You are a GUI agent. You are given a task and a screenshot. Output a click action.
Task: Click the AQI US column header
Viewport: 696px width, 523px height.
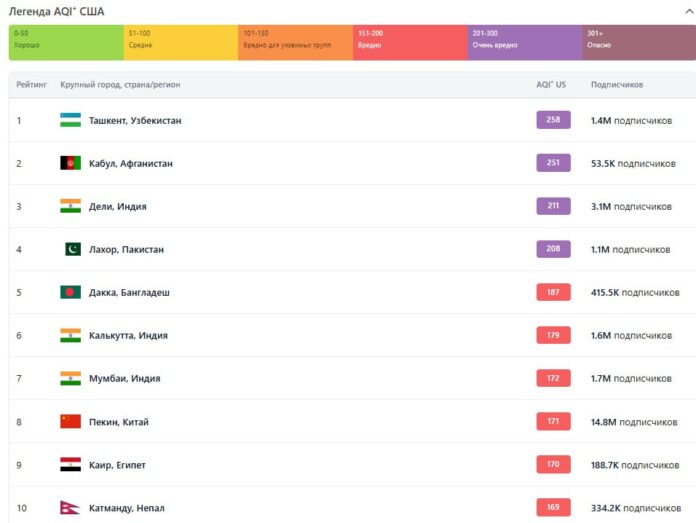pyautogui.click(x=551, y=84)
